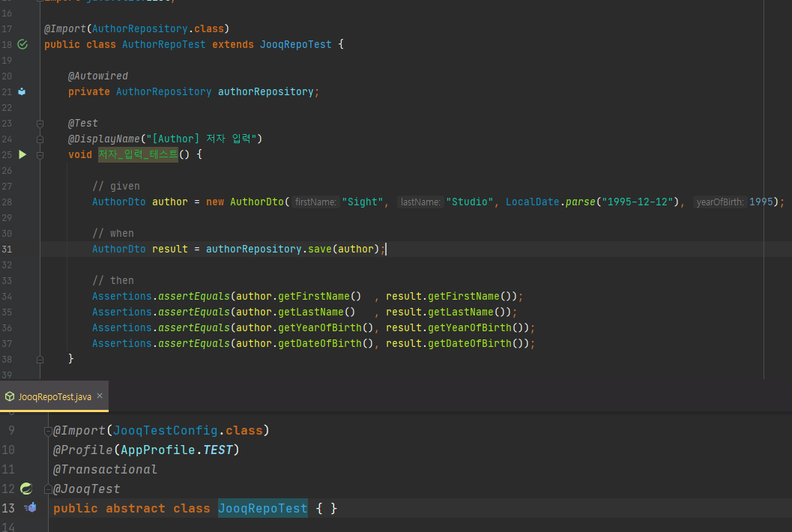Click JooqRepoTest in the extends clause
The width and height of the screenshot is (792, 532).
[295, 44]
